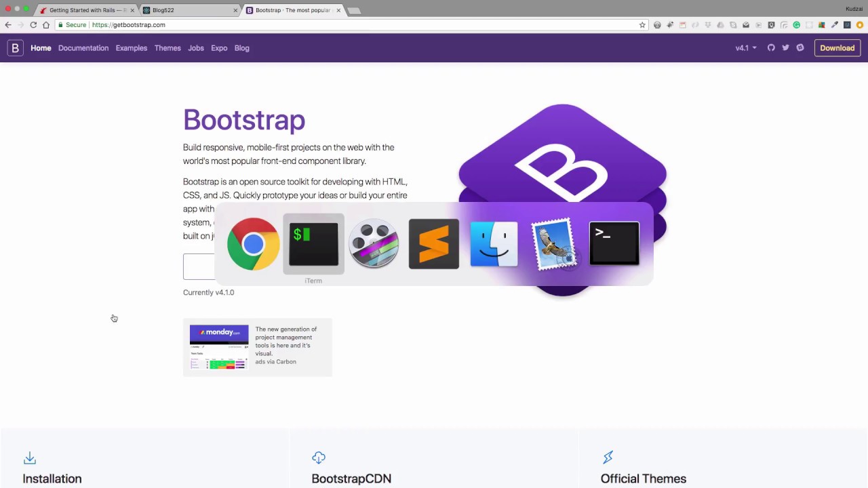Open the Jobs nav item
The image size is (868, 488).
point(196,48)
